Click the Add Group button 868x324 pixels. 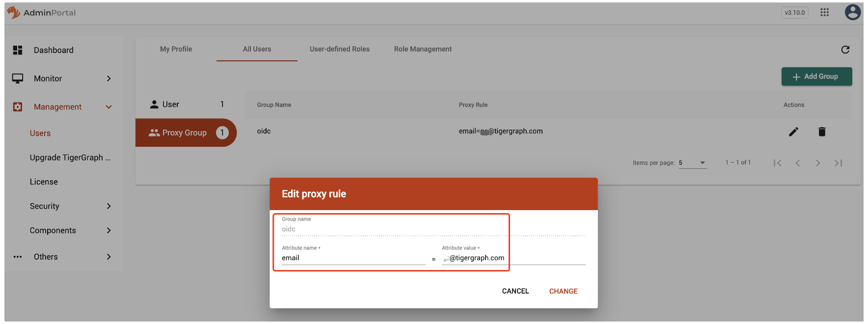pos(816,77)
